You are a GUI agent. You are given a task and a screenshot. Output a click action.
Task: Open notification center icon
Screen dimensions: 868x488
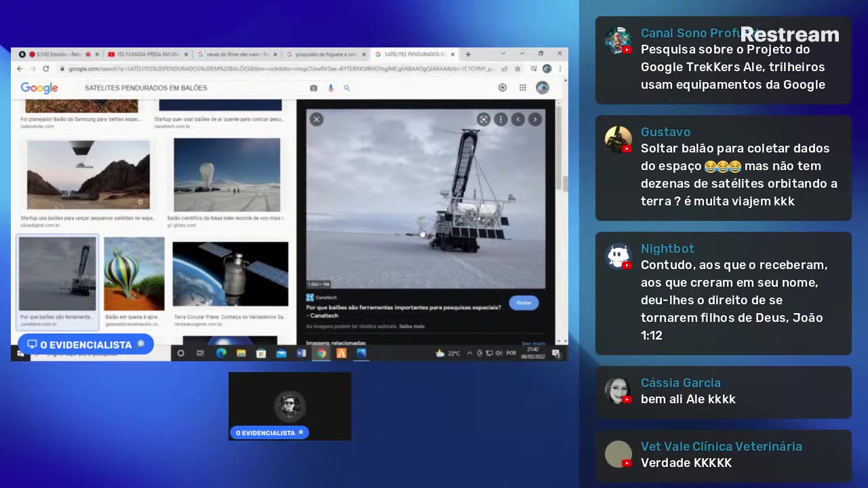556,353
